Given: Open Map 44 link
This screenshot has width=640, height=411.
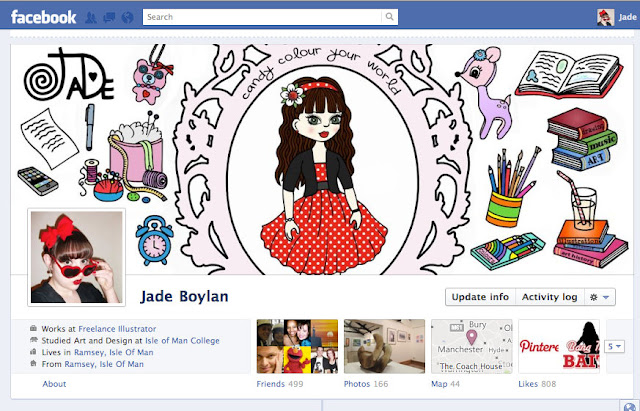Looking at the screenshot, I should pos(445,384).
